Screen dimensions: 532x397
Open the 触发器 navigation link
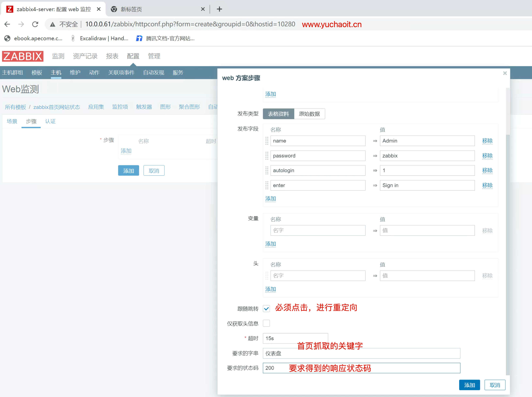click(x=144, y=107)
